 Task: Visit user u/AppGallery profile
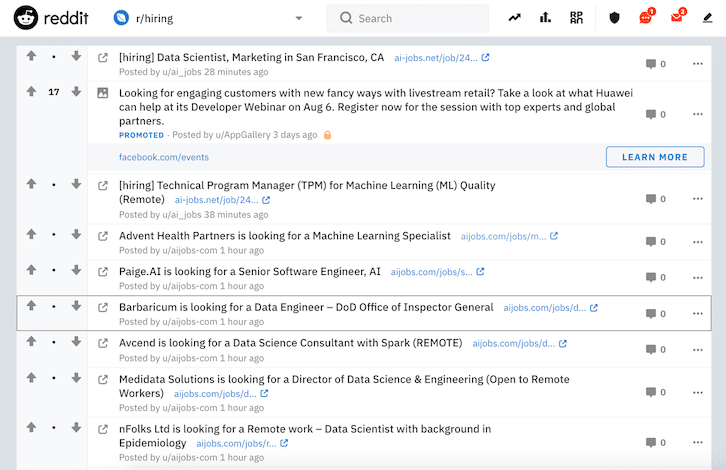[x=243, y=135]
